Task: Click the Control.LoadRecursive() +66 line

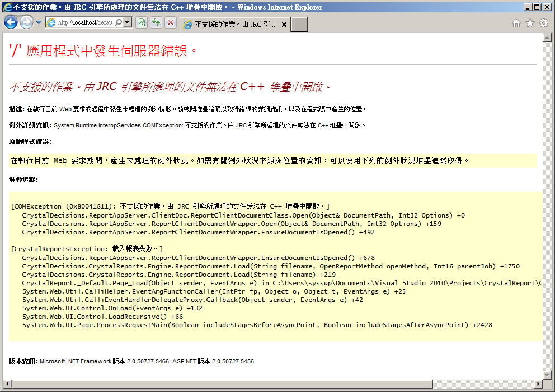Action: pos(102,317)
